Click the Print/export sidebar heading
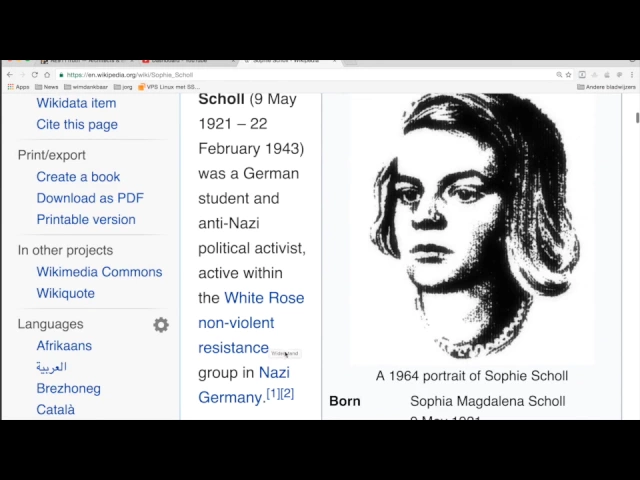 tap(51, 155)
